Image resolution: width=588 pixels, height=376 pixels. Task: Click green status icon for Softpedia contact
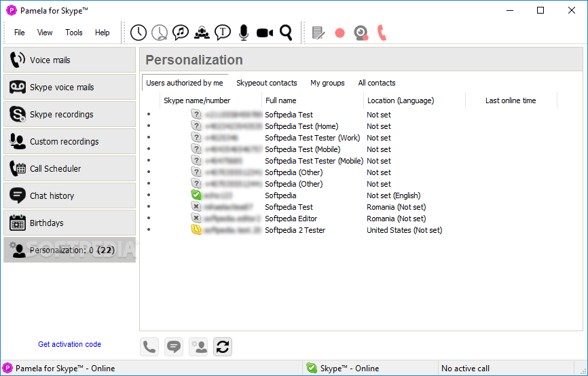tap(196, 195)
